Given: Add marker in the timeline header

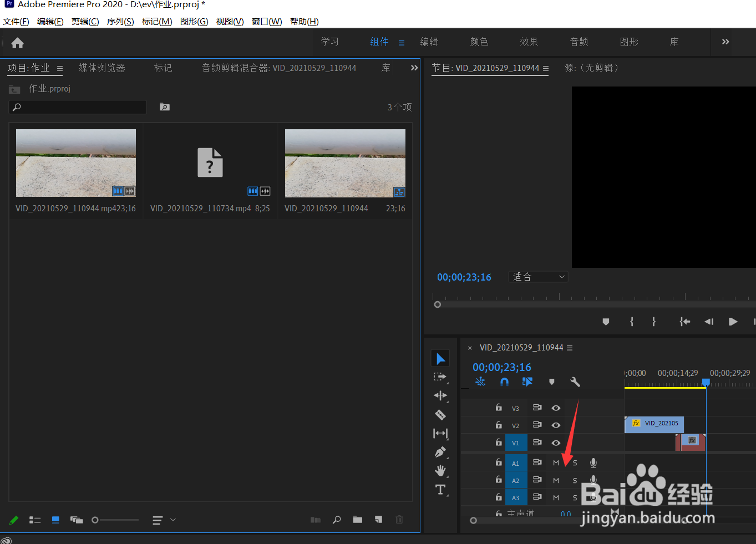Looking at the screenshot, I should coord(551,382).
